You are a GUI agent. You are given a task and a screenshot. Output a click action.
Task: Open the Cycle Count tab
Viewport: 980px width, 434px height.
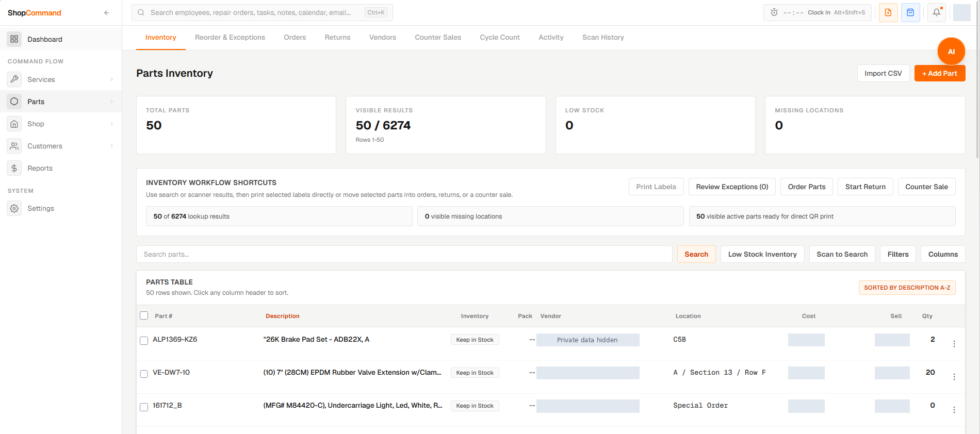tap(500, 37)
